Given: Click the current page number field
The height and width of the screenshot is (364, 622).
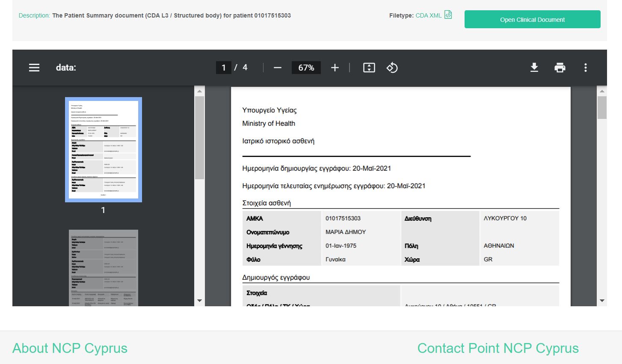Looking at the screenshot, I should [x=224, y=68].
